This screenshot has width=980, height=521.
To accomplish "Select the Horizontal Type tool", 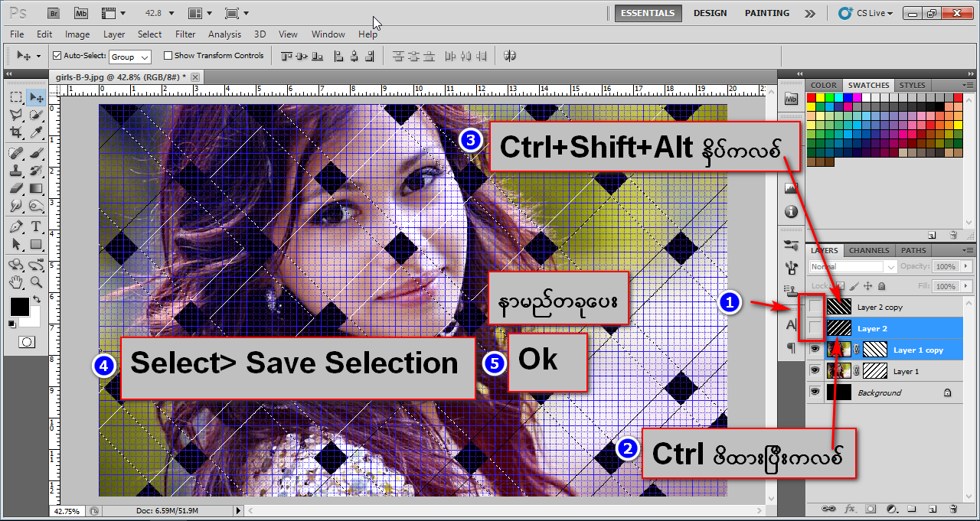I will (36, 226).
